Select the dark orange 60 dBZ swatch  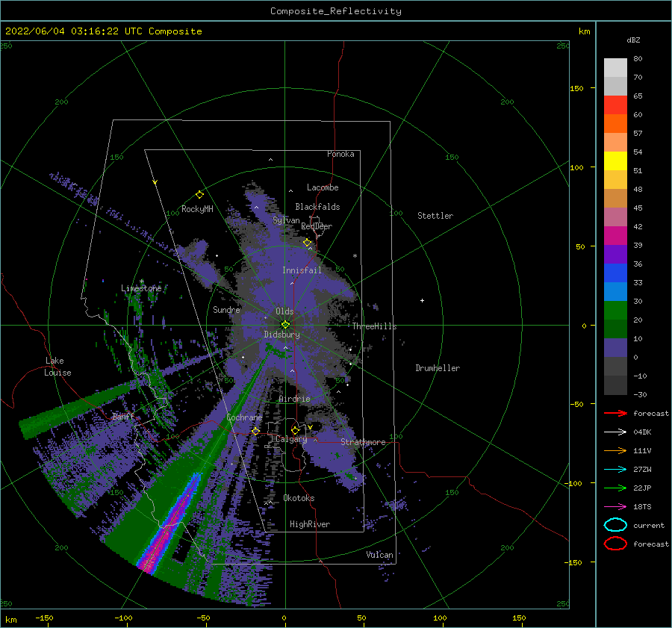pyautogui.click(x=615, y=123)
